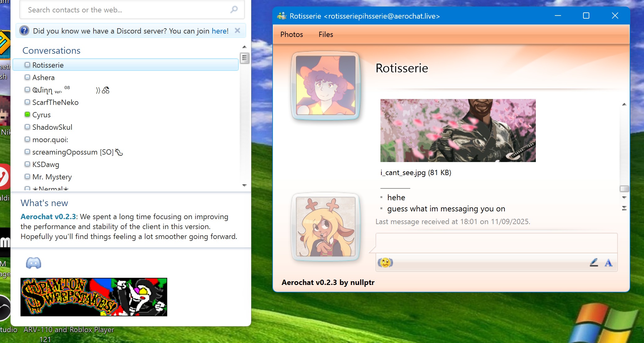Click Rotisserie display name in chat header
This screenshot has height=343, width=644.
pos(402,68)
